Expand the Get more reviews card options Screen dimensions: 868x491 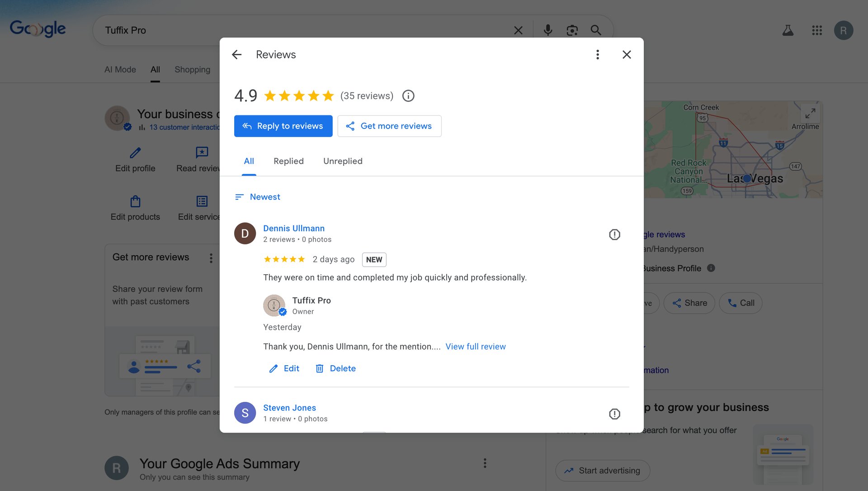pos(211,258)
